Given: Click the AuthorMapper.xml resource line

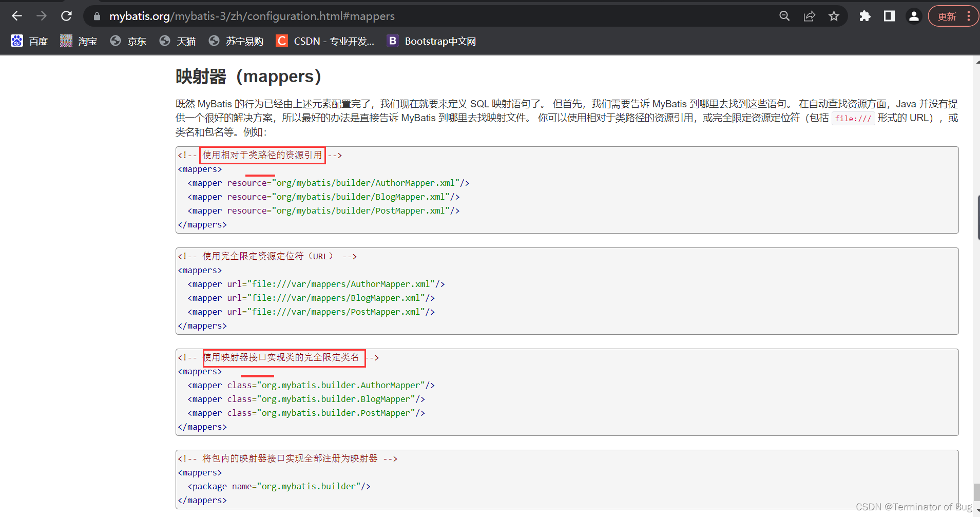Looking at the screenshot, I should (329, 183).
